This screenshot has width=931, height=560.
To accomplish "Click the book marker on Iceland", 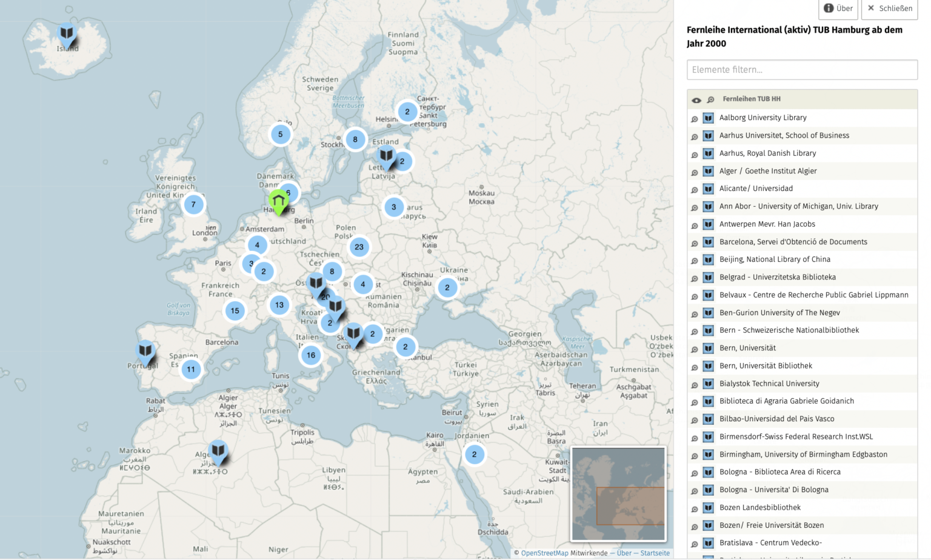I will coord(67,35).
